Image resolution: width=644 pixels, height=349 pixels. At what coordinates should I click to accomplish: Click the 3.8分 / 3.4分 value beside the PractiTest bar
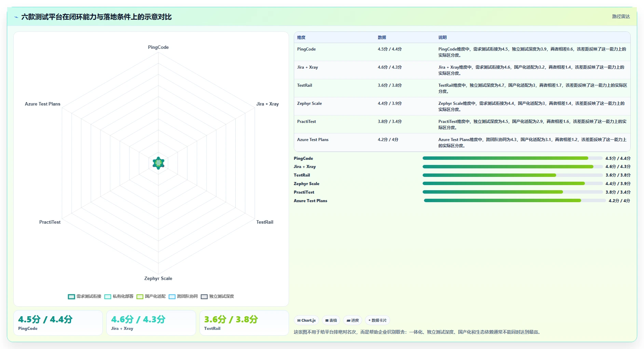(618, 192)
